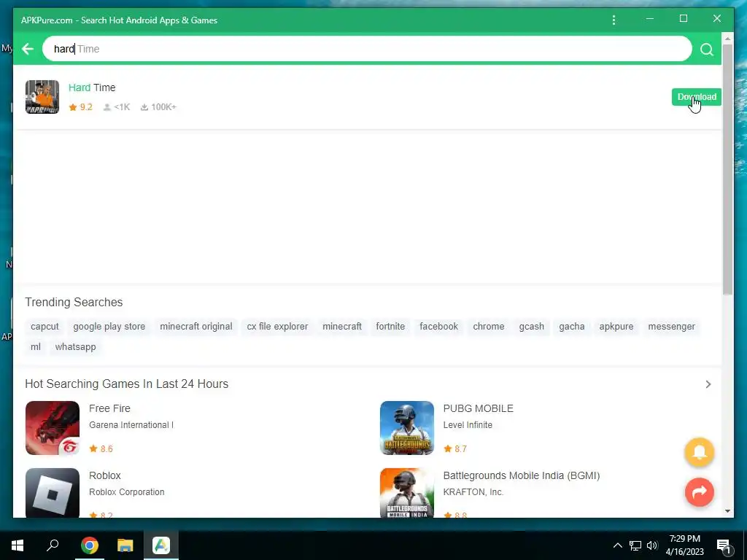The width and height of the screenshot is (747, 560).
Task: Click the yellow notification bell button
Action: point(699,452)
